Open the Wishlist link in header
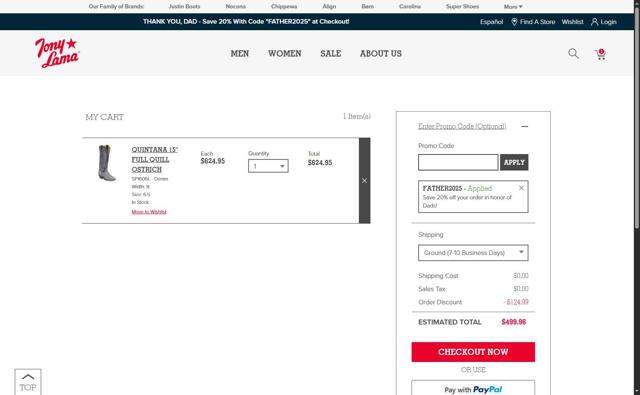 572,22
